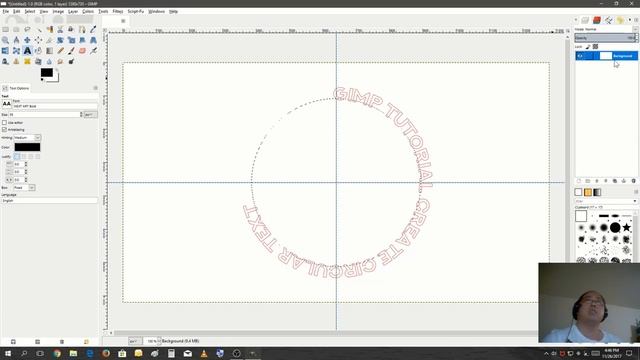Select the Move tool
640x360 pixels.
[27, 40]
